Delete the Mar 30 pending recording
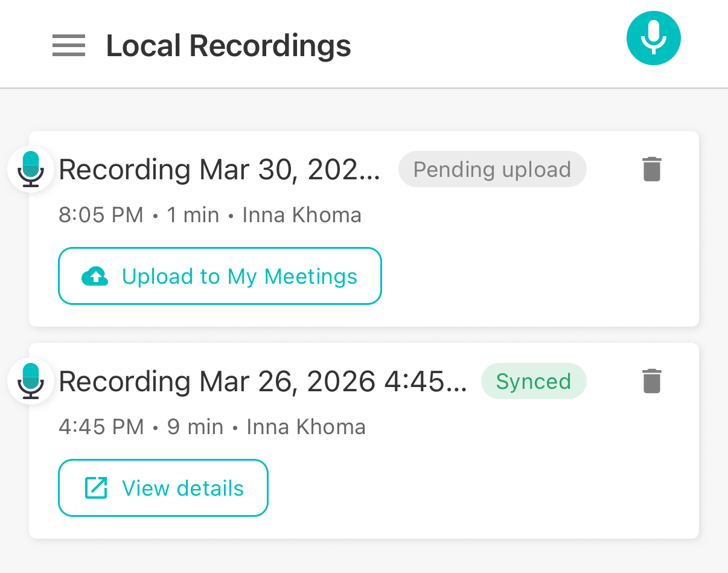The height and width of the screenshot is (573, 728). (651, 169)
